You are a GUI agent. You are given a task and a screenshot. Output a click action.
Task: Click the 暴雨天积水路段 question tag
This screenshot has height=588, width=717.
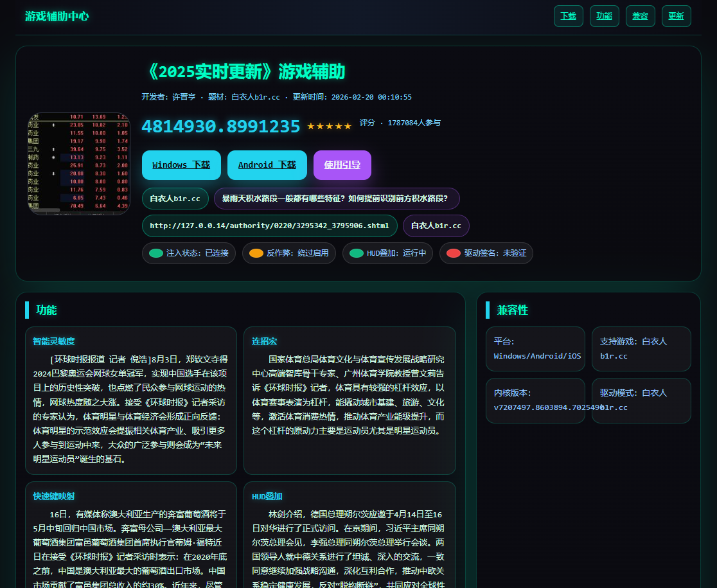point(336,199)
